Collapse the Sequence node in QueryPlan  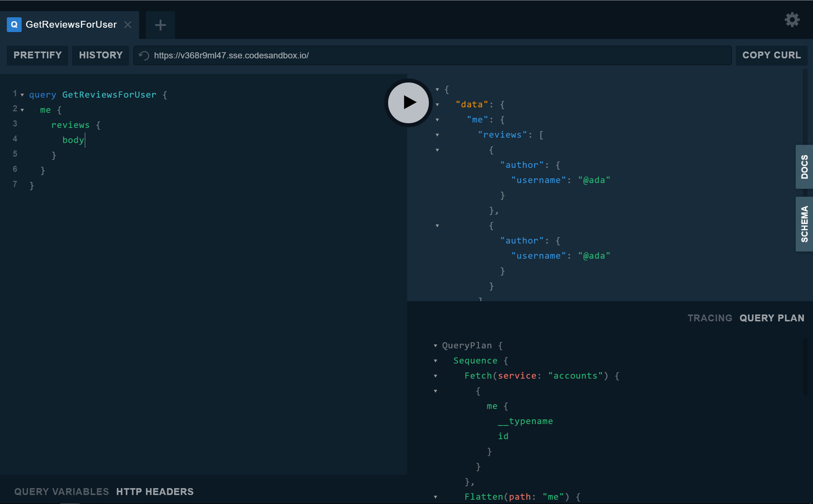pyautogui.click(x=435, y=361)
